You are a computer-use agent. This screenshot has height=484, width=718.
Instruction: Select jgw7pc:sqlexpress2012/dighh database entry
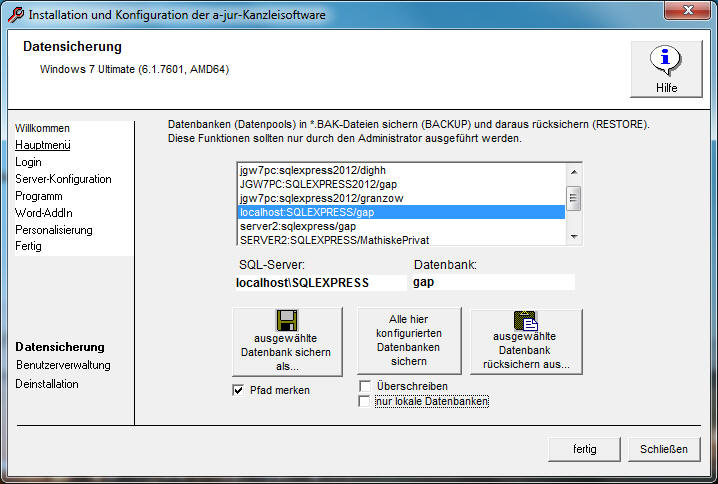[x=402, y=170]
